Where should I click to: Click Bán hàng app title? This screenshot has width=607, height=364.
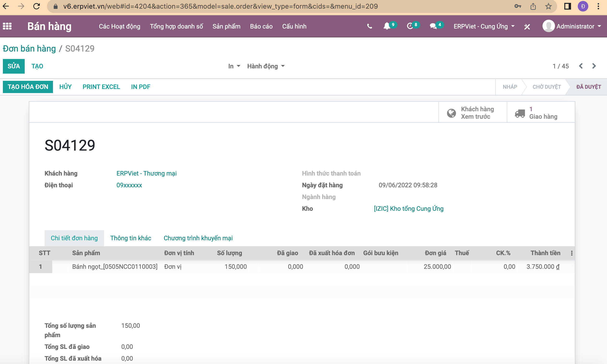(x=50, y=26)
